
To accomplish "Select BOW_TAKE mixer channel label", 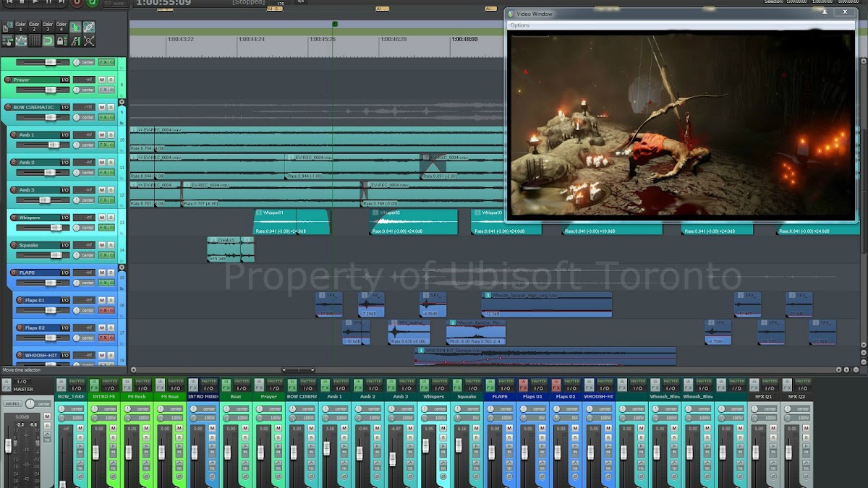I will (72, 396).
